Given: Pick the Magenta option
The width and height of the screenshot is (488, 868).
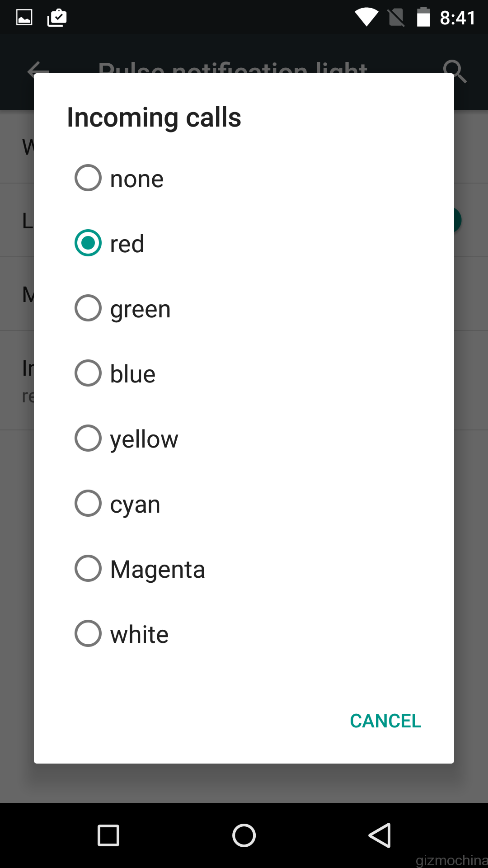Looking at the screenshot, I should click(x=88, y=568).
